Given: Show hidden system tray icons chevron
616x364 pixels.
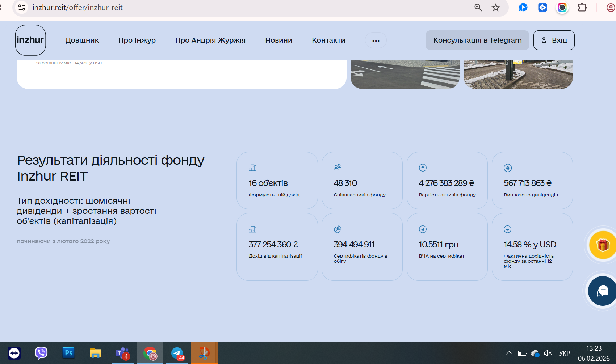Looking at the screenshot, I should (x=509, y=353).
